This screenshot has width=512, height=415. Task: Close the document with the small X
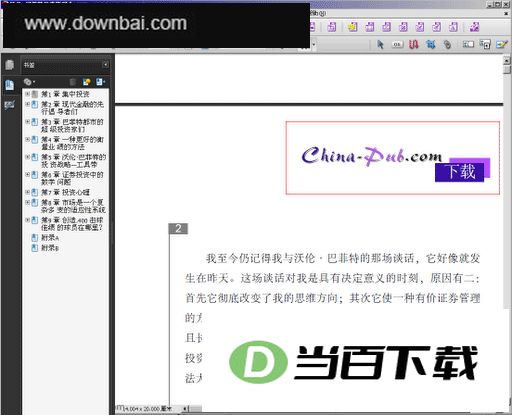tap(506, 13)
